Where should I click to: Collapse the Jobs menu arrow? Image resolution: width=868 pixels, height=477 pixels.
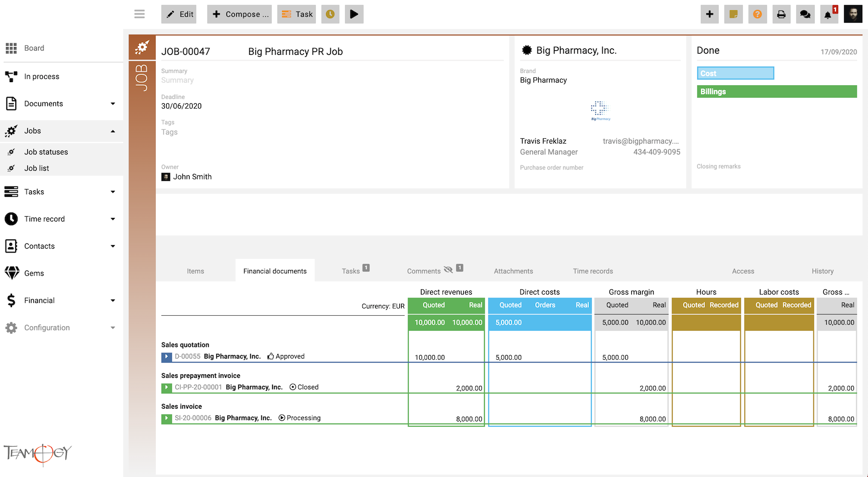(x=113, y=131)
